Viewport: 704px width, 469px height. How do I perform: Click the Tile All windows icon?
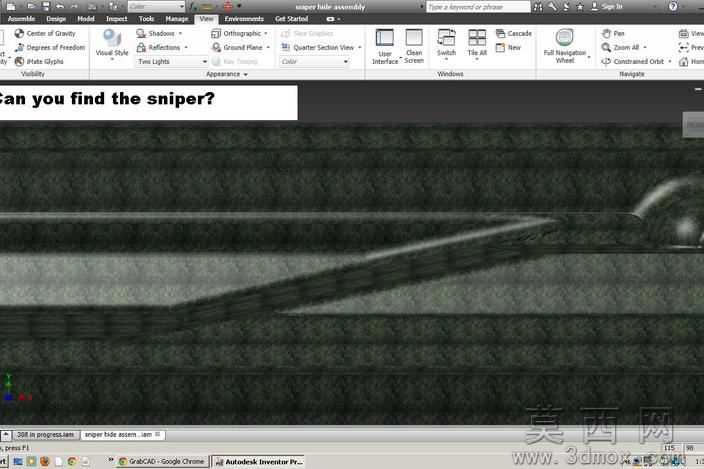point(477,38)
